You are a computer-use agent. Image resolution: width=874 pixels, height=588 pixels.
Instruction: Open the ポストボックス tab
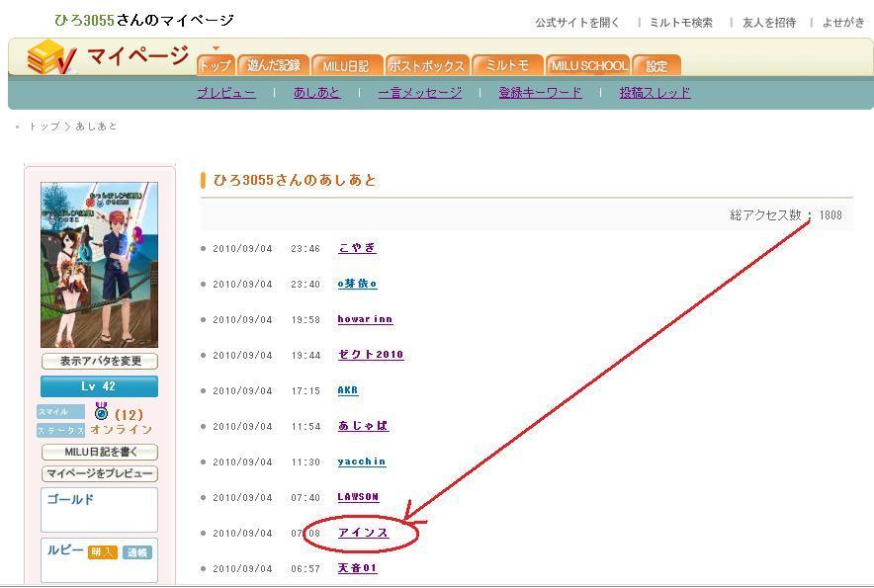pyautogui.click(x=426, y=65)
